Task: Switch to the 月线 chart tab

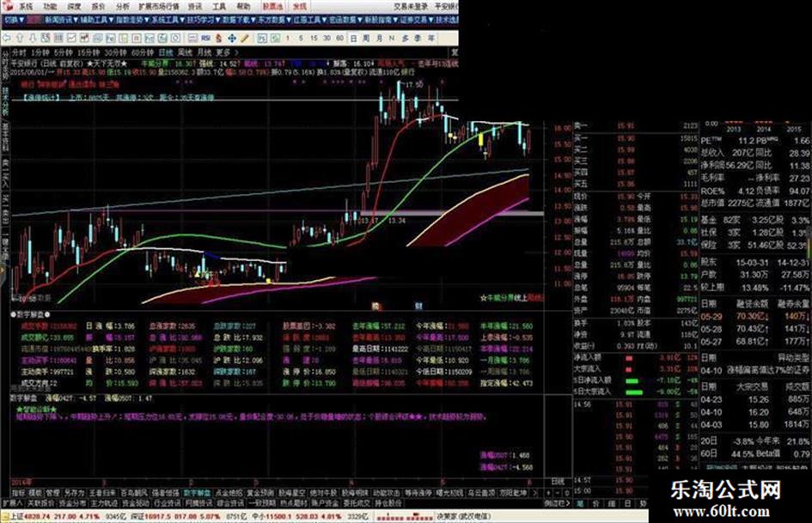Action: click(x=204, y=53)
